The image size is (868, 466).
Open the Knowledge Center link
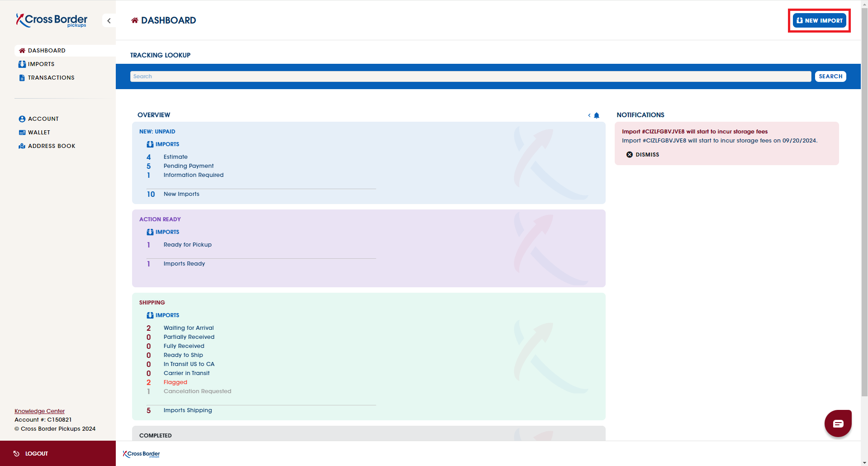[39, 411]
